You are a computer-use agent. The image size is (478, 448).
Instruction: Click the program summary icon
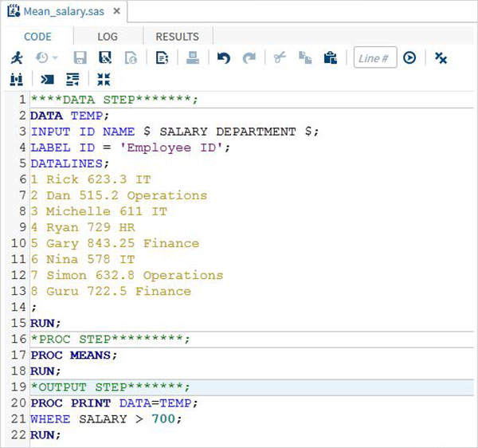(x=163, y=58)
